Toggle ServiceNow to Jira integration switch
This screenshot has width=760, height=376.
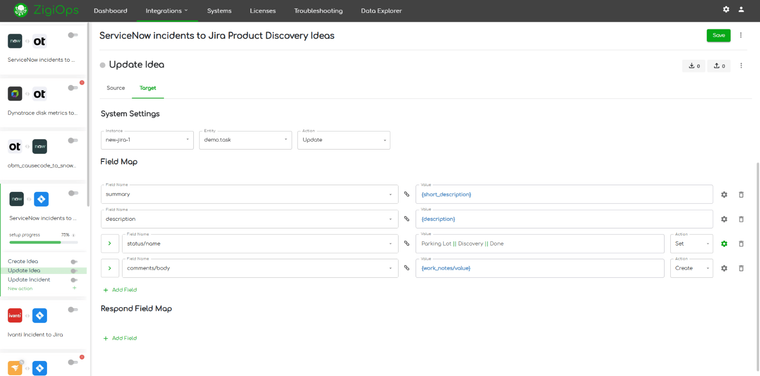[x=73, y=193]
